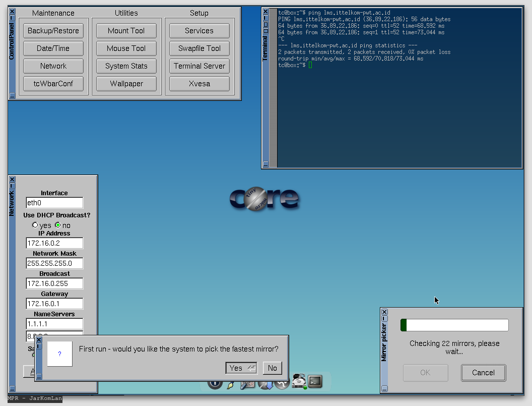Image resolution: width=532 pixels, height=406 pixels.
Task: Focus the Gateway input field
Action: [x=54, y=304]
